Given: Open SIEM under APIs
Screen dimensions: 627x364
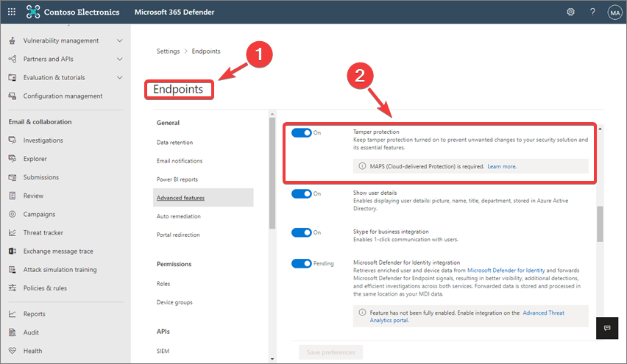Looking at the screenshot, I should 163,351.
